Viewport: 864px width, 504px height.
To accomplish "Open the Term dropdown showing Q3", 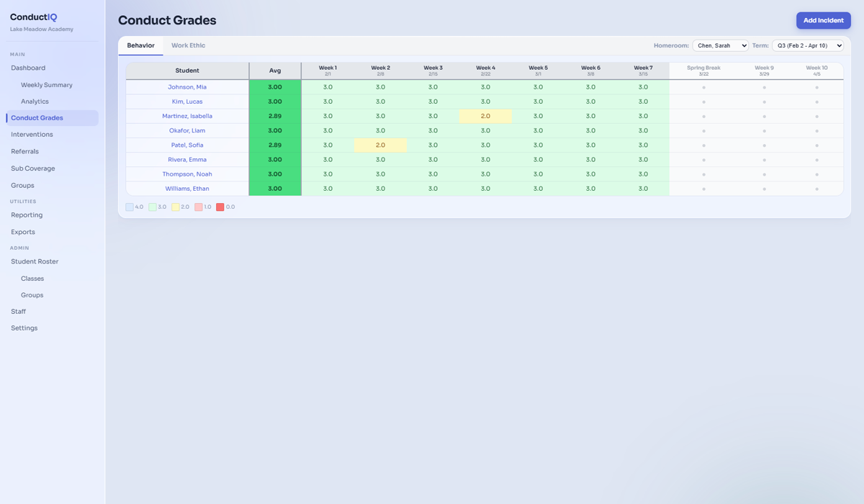I will pyautogui.click(x=808, y=45).
